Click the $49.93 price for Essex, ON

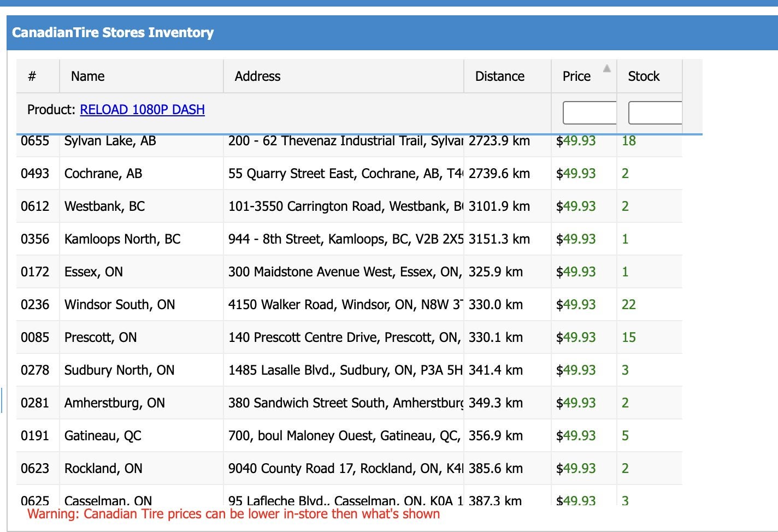pos(576,272)
